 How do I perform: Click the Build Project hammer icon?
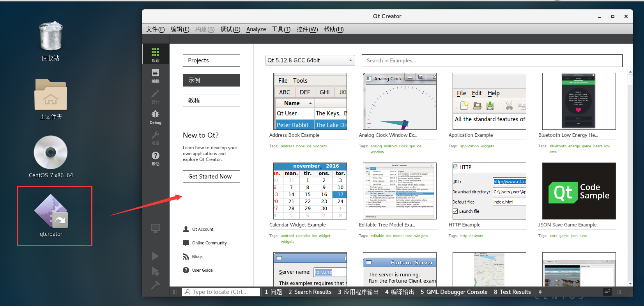[155, 285]
